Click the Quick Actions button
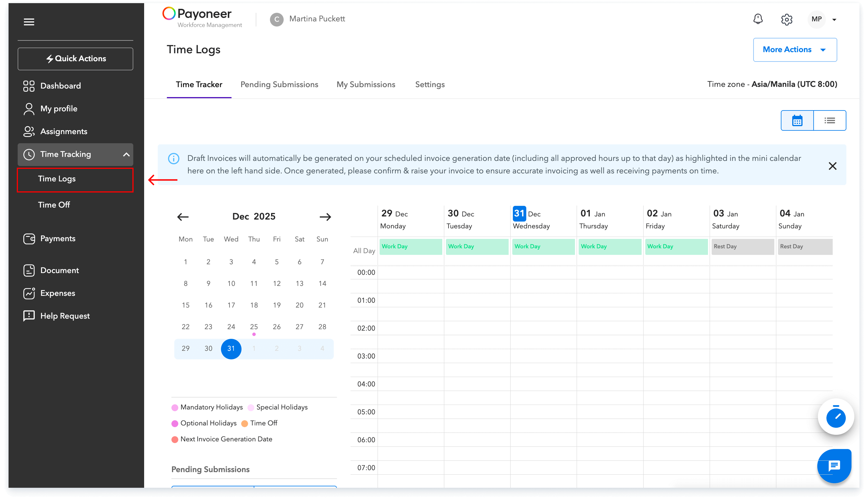The image size is (868, 502). [x=75, y=59]
